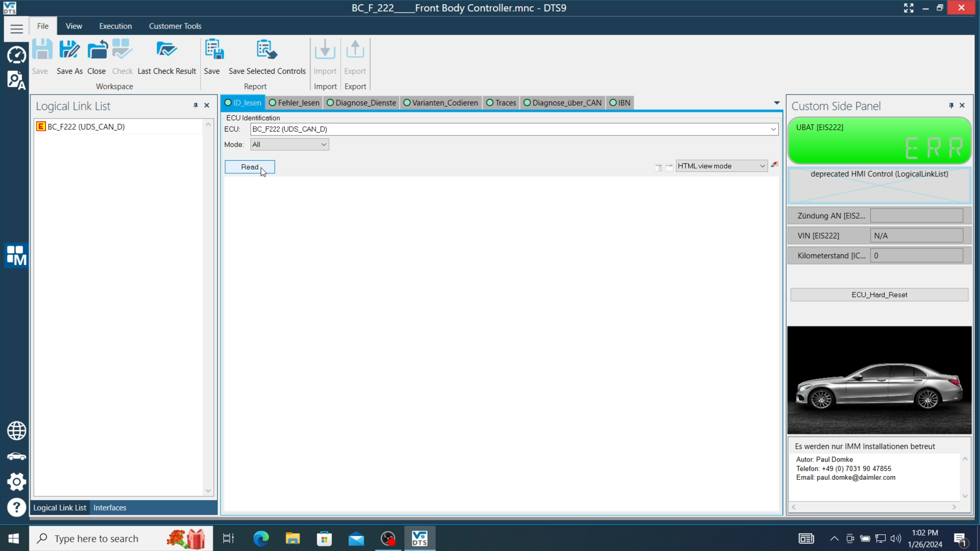Switch to the Fehler_lesen tab

click(294, 103)
